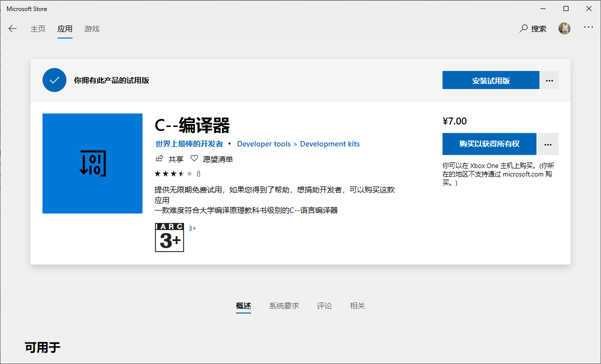The width and height of the screenshot is (601, 364).
Task: Click the 可用于 heading
Action: (43, 347)
